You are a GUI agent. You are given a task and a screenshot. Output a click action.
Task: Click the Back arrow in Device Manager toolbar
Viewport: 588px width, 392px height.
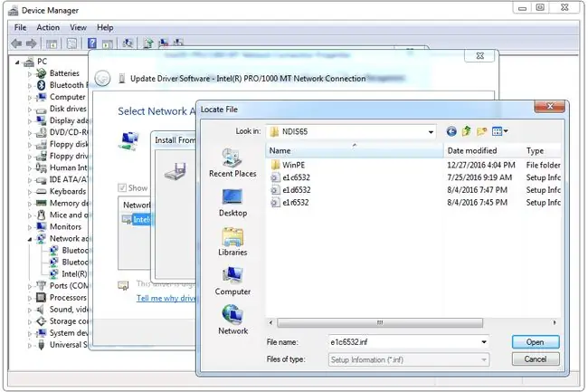(x=16, y=43)
